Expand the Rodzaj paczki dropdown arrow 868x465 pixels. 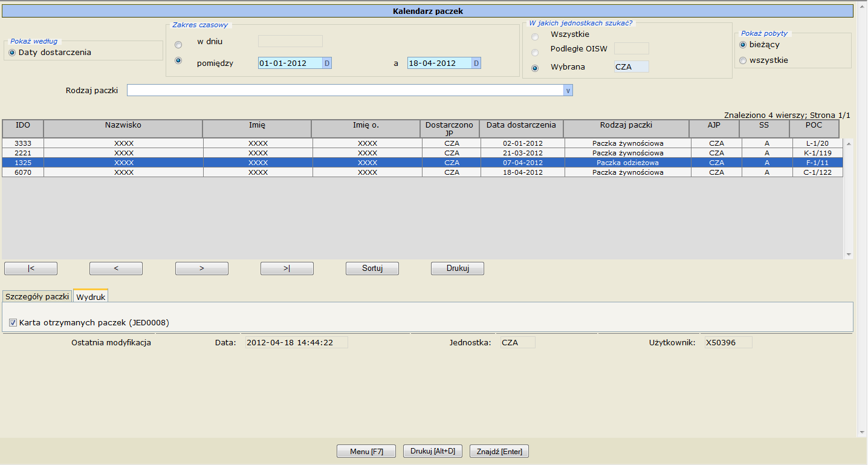pyautogui.click(x=568, y=90)
